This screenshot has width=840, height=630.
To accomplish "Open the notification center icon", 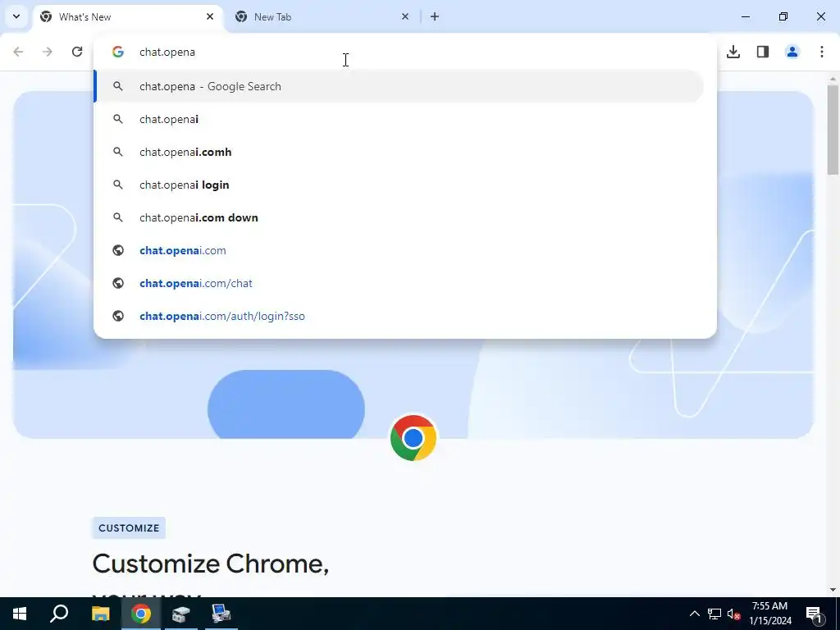I will point(814,614).
